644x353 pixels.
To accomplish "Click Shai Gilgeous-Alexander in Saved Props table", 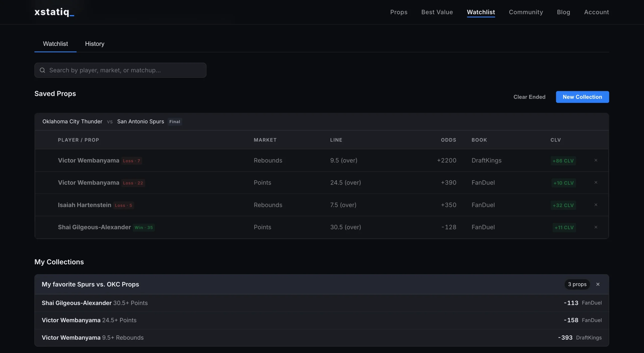I will point(94,227).
